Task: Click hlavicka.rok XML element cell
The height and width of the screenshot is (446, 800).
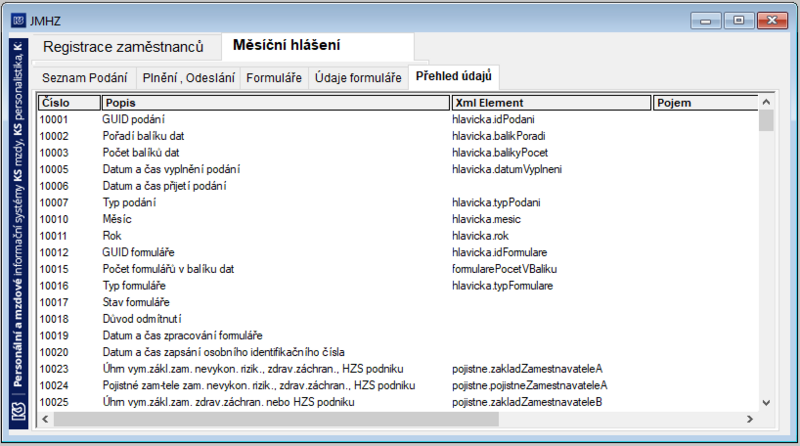Action: pyautogui.click(x=480, y=236)
